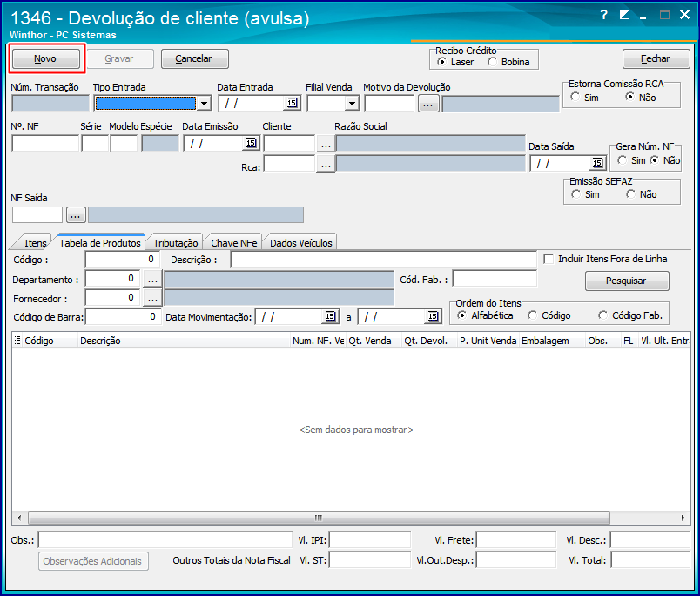Click the Cód. Fab. input field
Viewport: 700px width, 596px height.
tap(495, 278)
